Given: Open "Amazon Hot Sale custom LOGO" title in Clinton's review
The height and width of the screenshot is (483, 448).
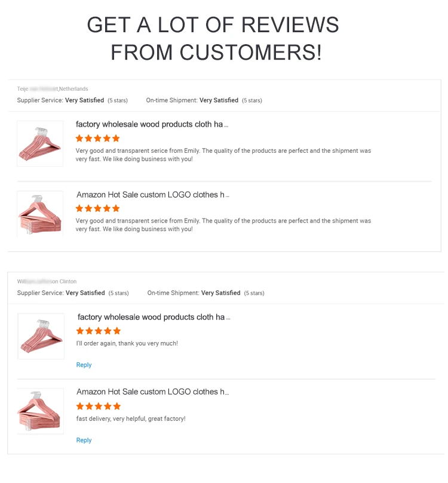Looking at the screenshot, I should (x=152, y=392).
